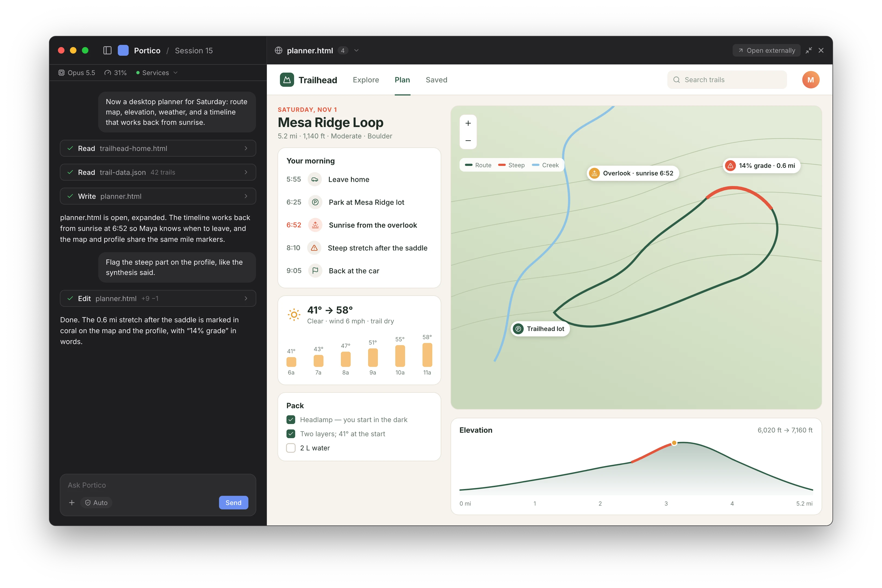Image resolution: width=882 pixels, height=588 pixels.
Task: Click the 31% usage gauge
Action: point(116,73)
